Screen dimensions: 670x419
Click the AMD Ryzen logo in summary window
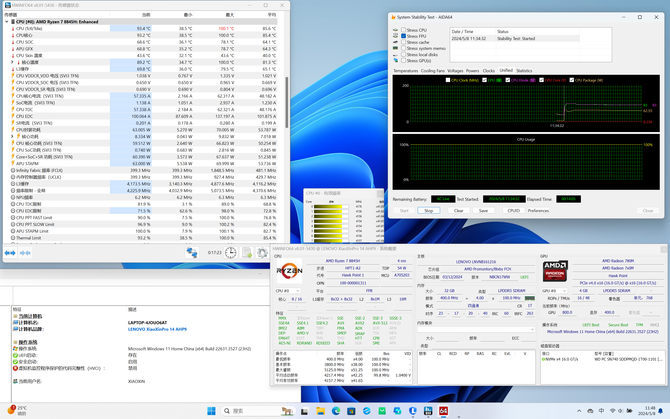290,270
